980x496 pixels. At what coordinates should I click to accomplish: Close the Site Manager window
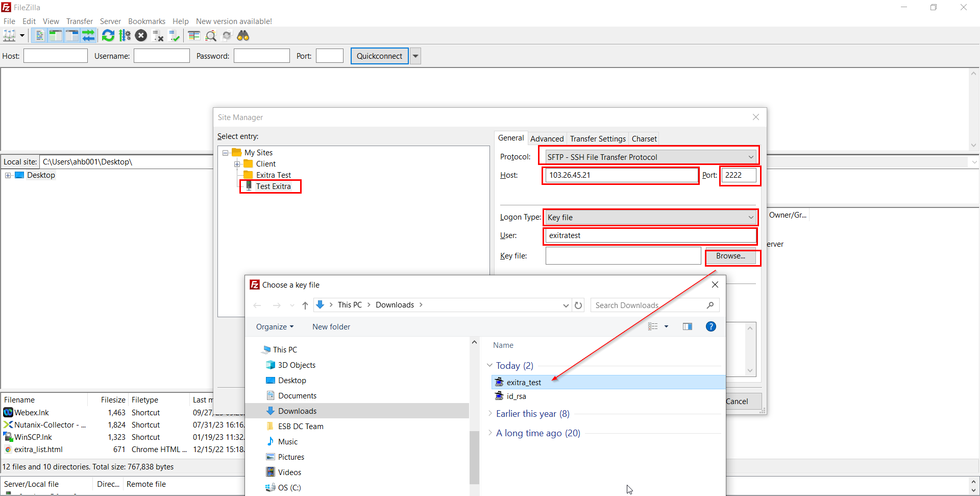pyautogui.click(x=756, y=117)
